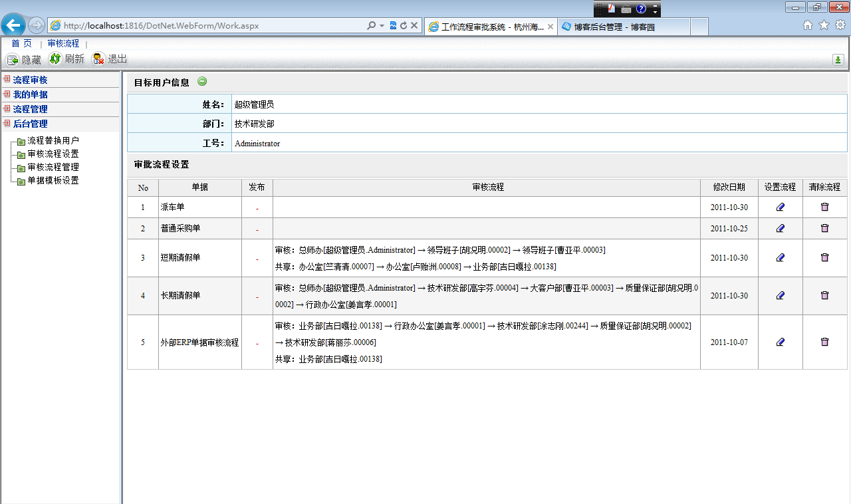Open address bar autocomplete dropdown arrow
This screenshot has width=851, height=504.
382,25
